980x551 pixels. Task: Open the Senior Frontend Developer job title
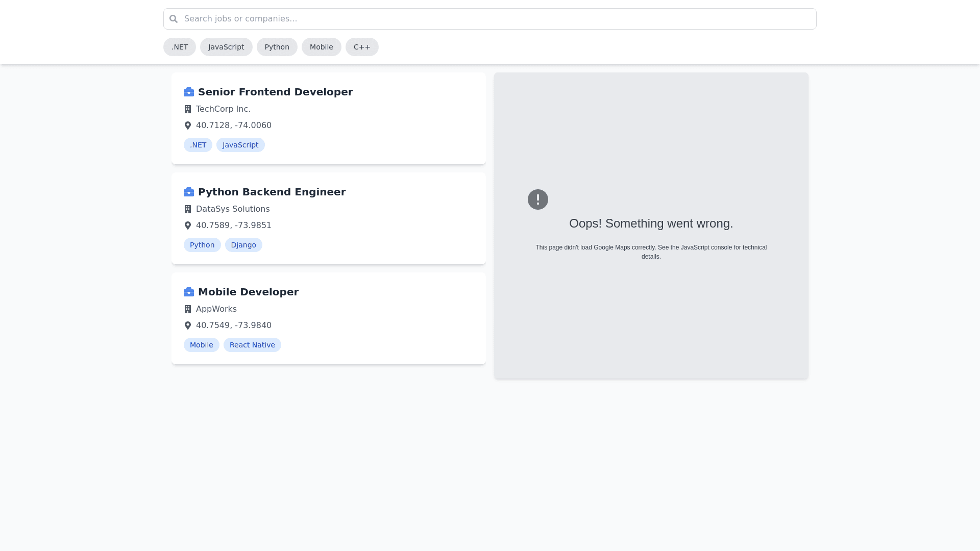(x=275, y=92)
